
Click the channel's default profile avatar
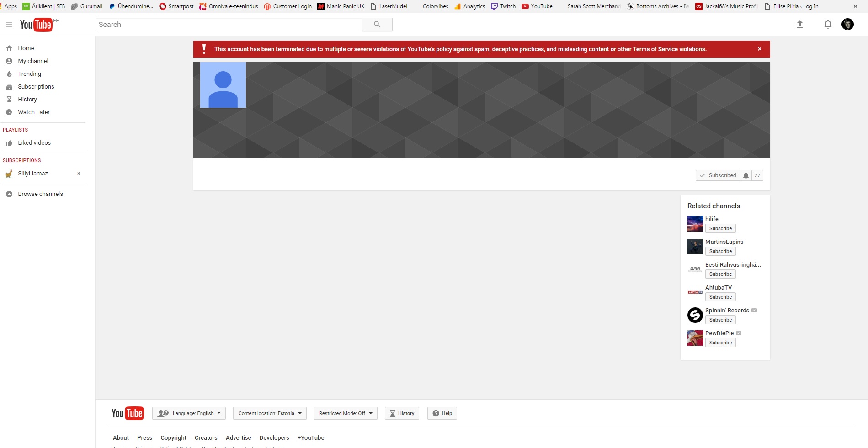pyautogui.click(x=223, y=85)
